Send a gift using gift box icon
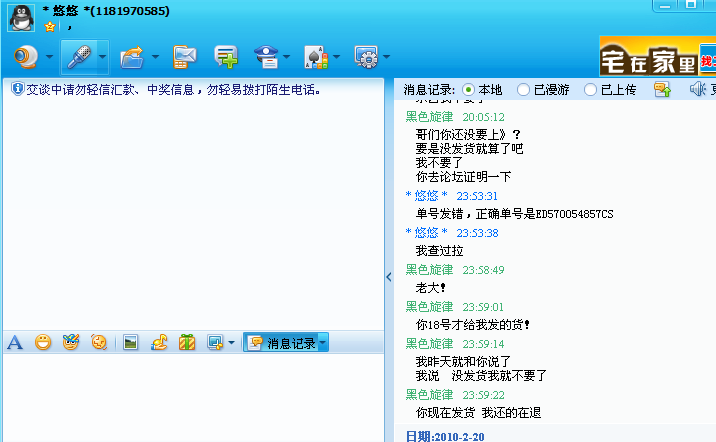716x442 pixels. click(x=187, y=342)
